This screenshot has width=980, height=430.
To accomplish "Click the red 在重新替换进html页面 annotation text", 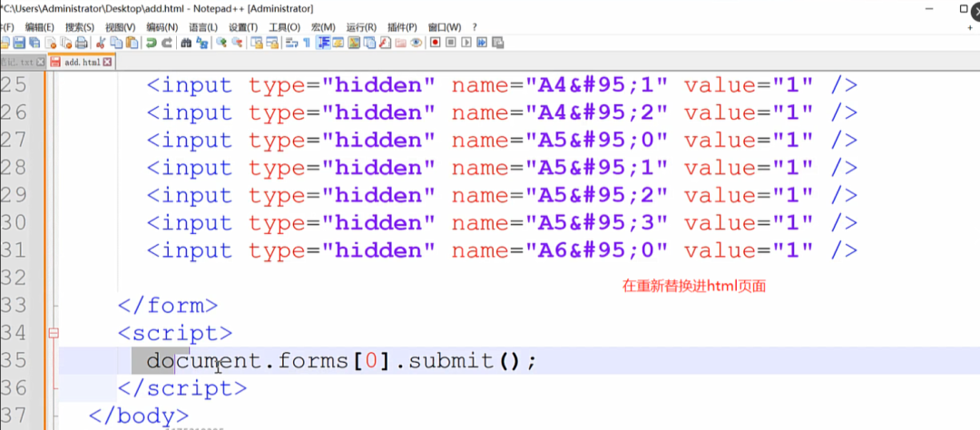I will (694, 287).
